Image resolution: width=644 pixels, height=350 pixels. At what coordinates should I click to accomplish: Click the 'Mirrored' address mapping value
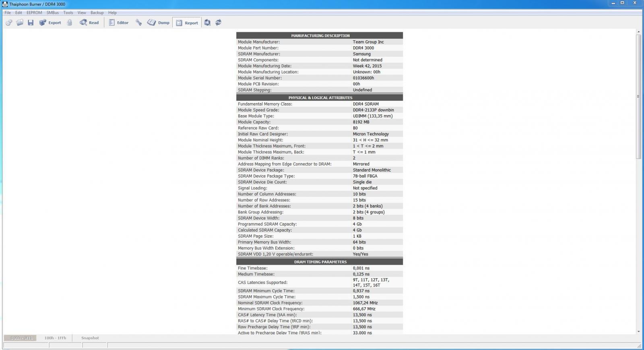click(361, 164)
